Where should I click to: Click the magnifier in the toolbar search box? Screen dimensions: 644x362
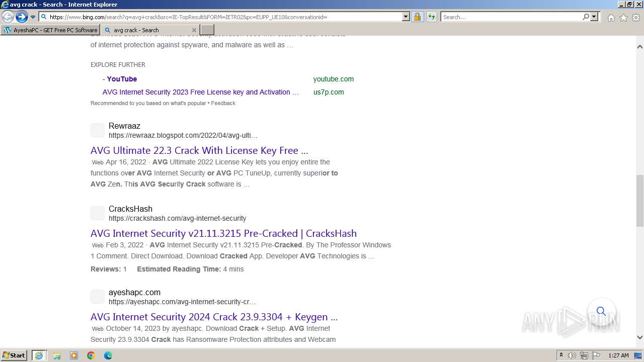pos(586,17)
